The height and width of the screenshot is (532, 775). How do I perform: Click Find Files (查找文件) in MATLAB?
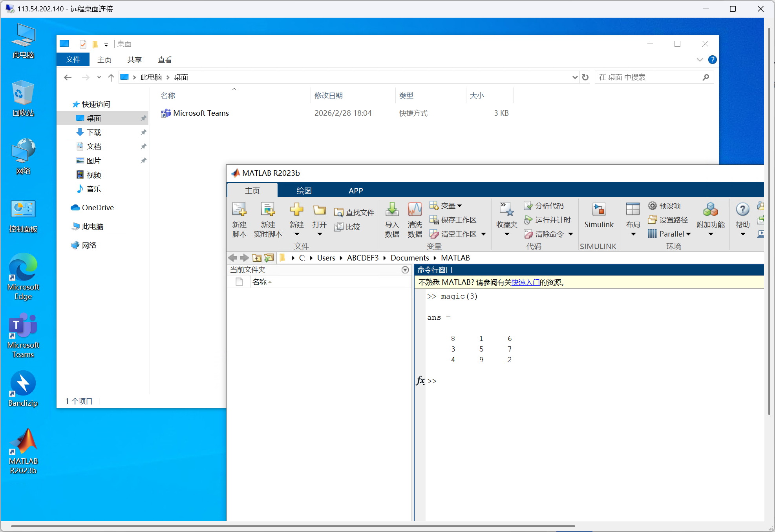[354, 212]
